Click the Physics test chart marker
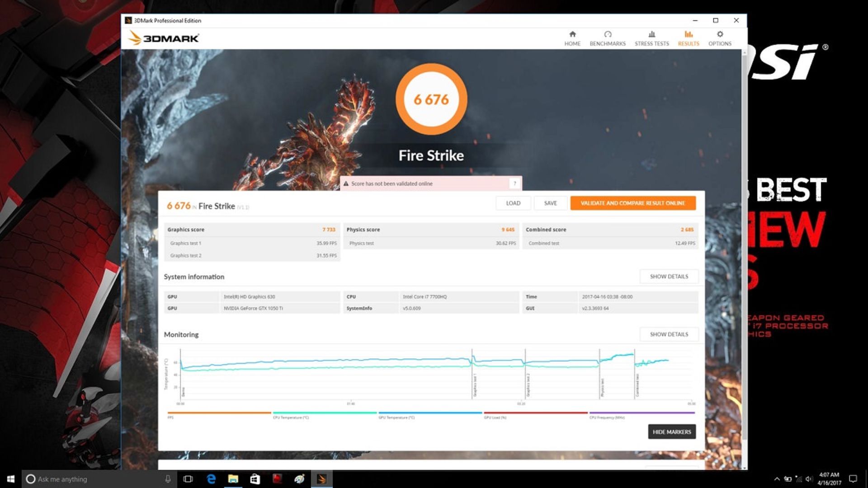Viewport: 868px width, 488px height. (x=602, y=388)
